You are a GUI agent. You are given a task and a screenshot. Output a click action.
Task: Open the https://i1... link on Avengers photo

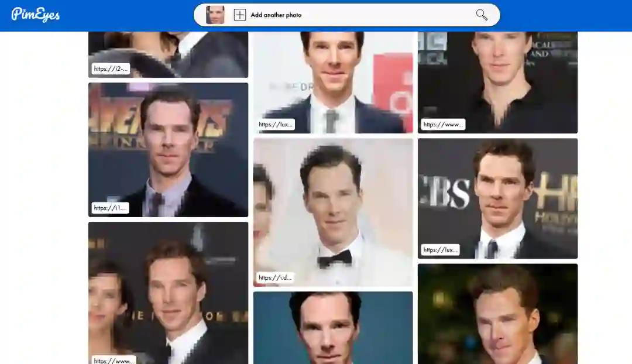click(110, 208)
